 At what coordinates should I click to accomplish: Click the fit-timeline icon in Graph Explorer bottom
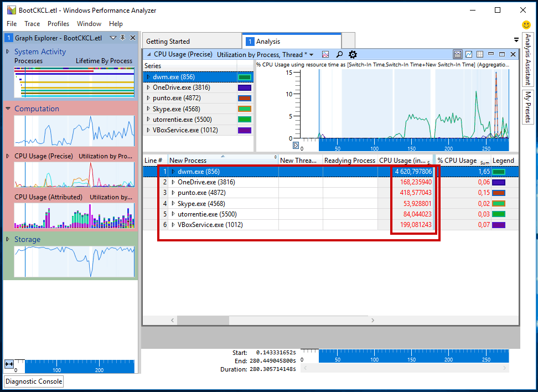[x=9, y=364]
